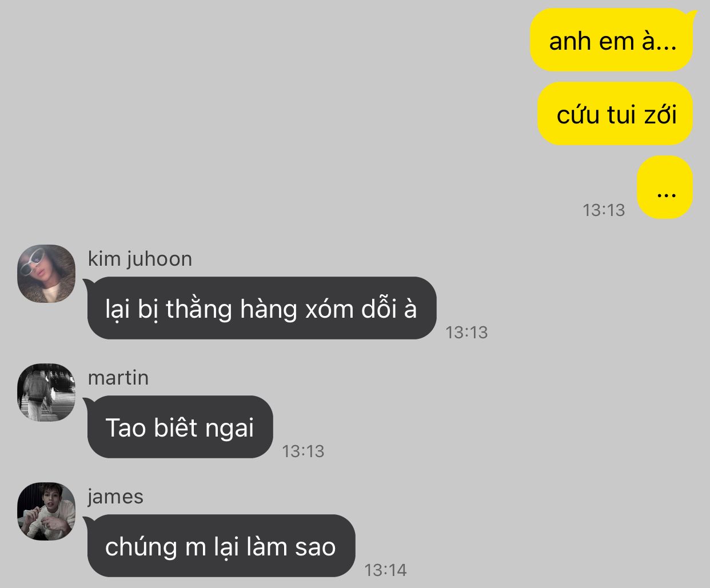Tap the "cứu tui zới" sent bubble
Image resolution: width=710 pixels, height=588 pixels.
(615, 114)
